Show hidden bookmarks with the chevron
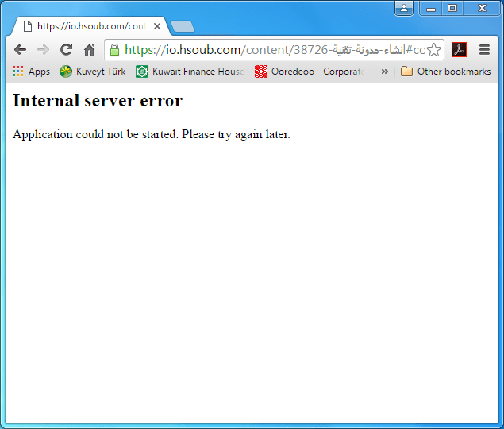The image size is (504, 429). (x=385, y=71)
